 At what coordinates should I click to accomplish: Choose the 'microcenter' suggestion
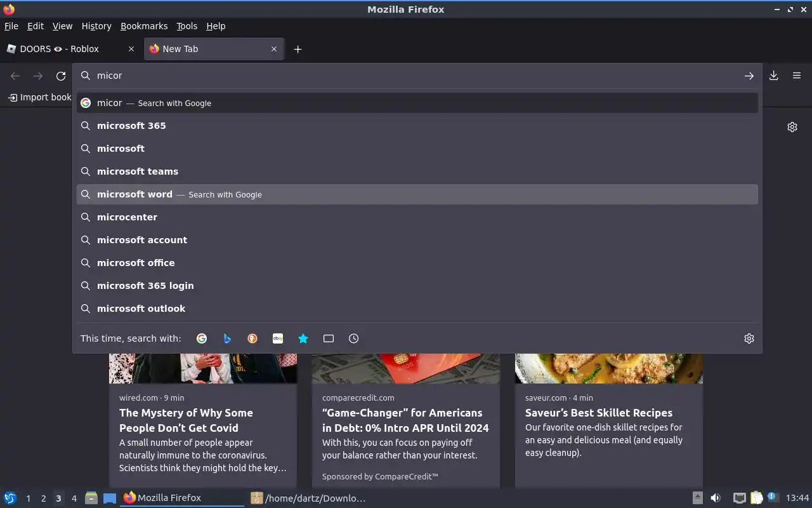pos(417,217)
